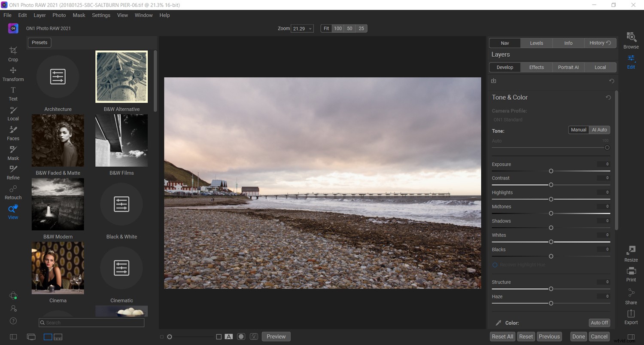Viewport: 644px width, 345px height.
Task: Enable Recover Highlight Hue
Action: coord(495,265)
